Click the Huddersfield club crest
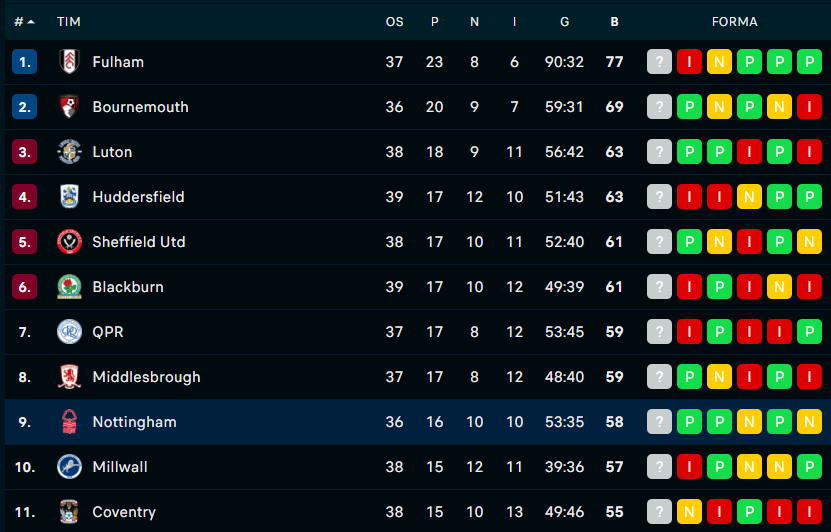 tap(69, 197)
